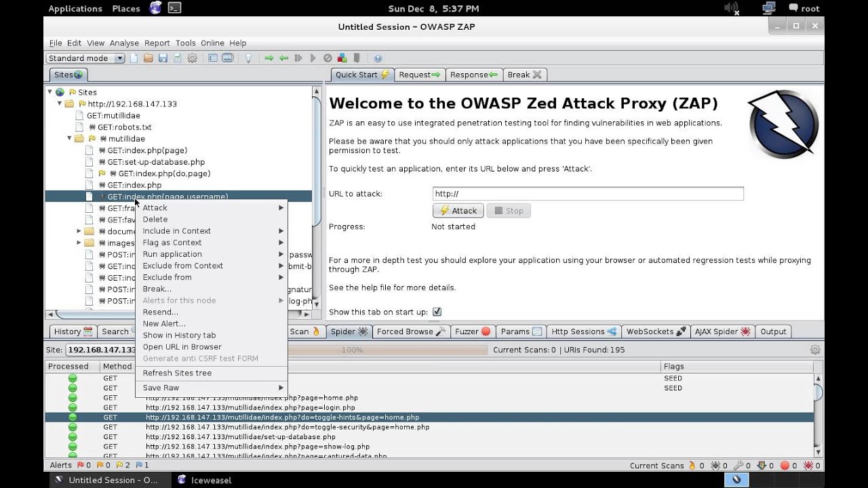Click the Snapshot Session toolbar icon
Viewport: 868px width, 488px height.
pos(177,58)
